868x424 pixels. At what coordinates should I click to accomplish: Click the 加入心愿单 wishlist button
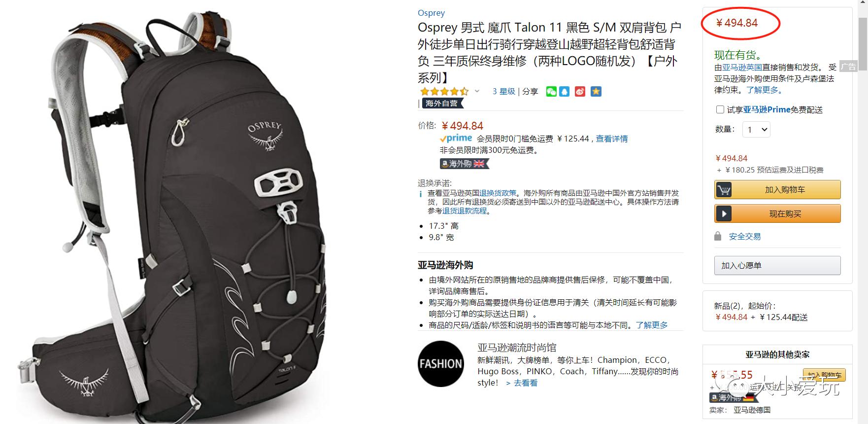[777, 265]
